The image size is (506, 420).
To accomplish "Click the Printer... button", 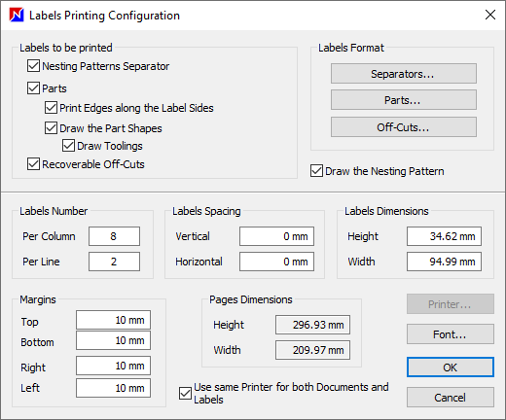I will [451, 304].
